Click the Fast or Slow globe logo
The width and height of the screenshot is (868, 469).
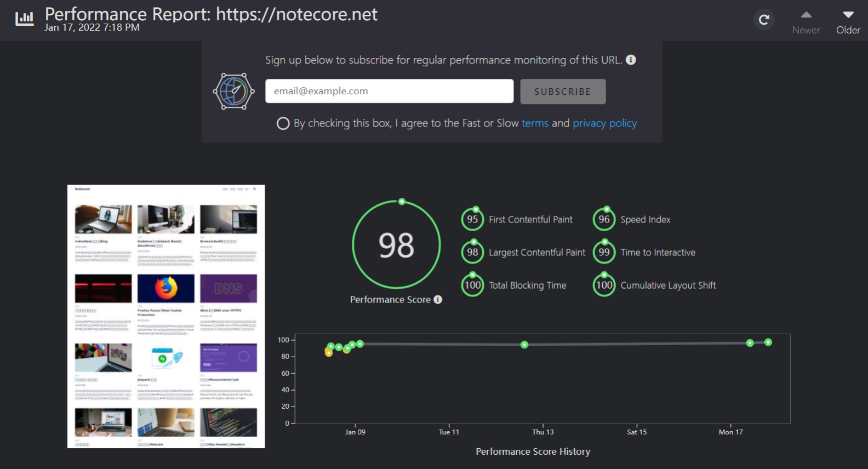pyautogui.click(x=233, y=91)
